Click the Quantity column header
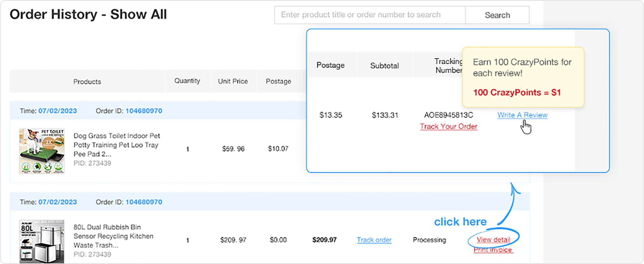The width and height of the screenshot is (644, 264). click(x=187, y=81)
